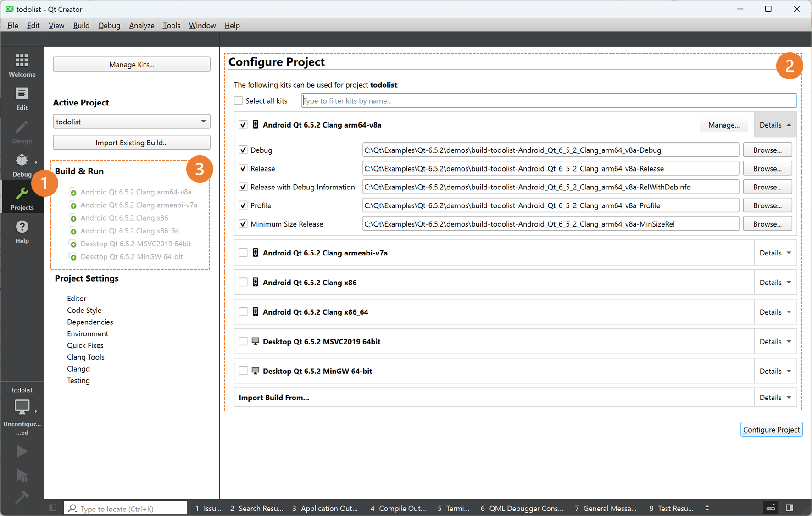This screenshot has height=516, width=812.
Task: Focus the filter kits by name field
Action: pyautogui.click(x=549, y=100)
